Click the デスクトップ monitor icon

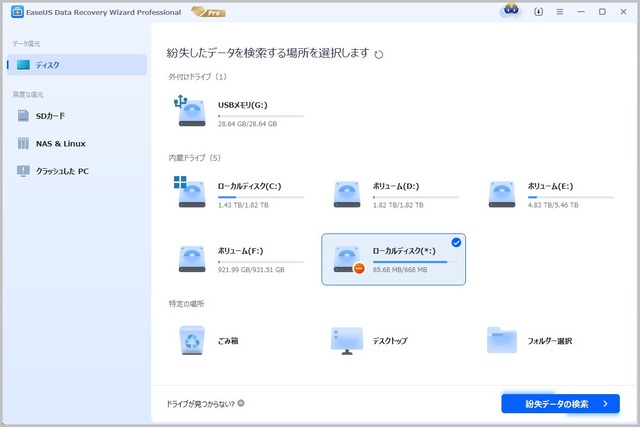pyautogui.click(x=347, y=340)
